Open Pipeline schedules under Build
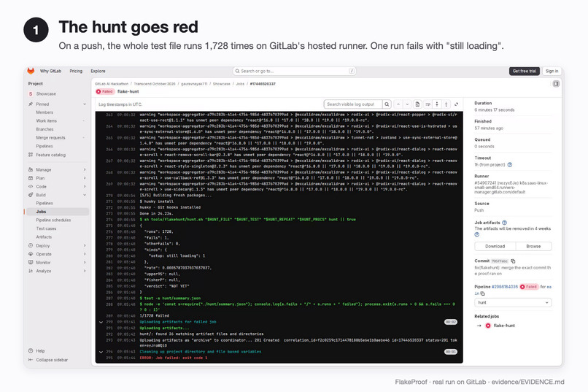 pyautogui.click(x=53, y=220)
